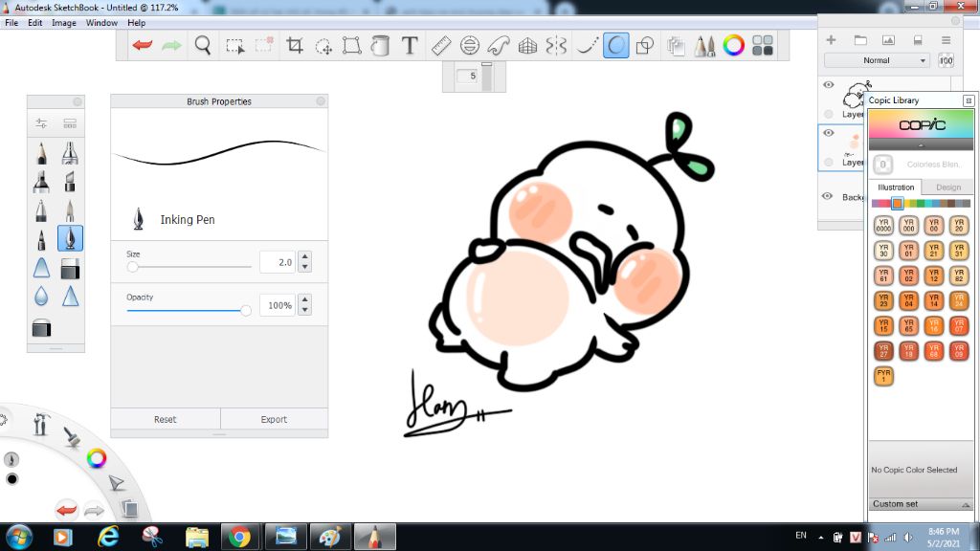Select the Steady Stroke tool

click(x=587, y=45)
